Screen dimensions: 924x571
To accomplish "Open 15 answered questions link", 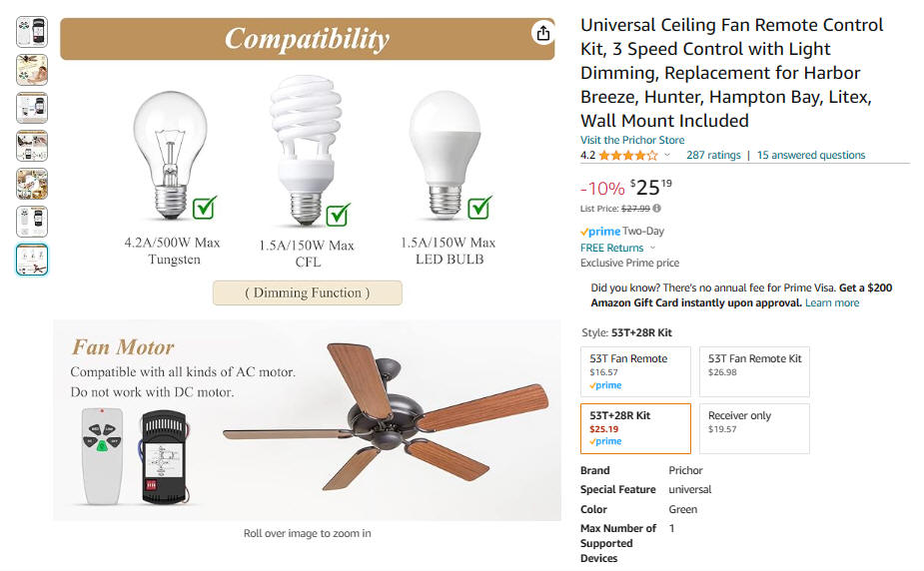I will click(811, 155).
